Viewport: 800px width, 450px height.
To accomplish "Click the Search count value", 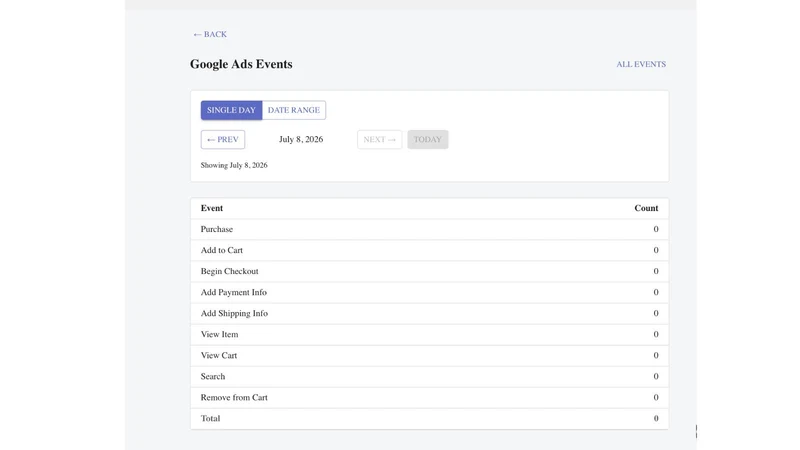I will tap(656, 377).
